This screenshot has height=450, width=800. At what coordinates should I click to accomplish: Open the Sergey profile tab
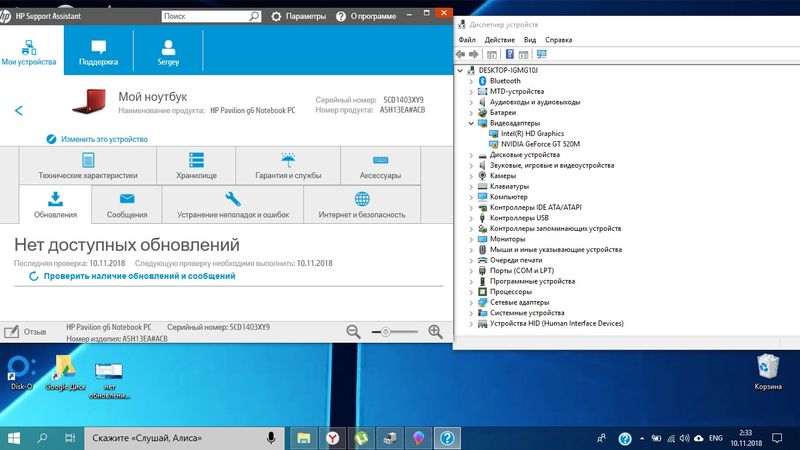(x=168, y=51)
